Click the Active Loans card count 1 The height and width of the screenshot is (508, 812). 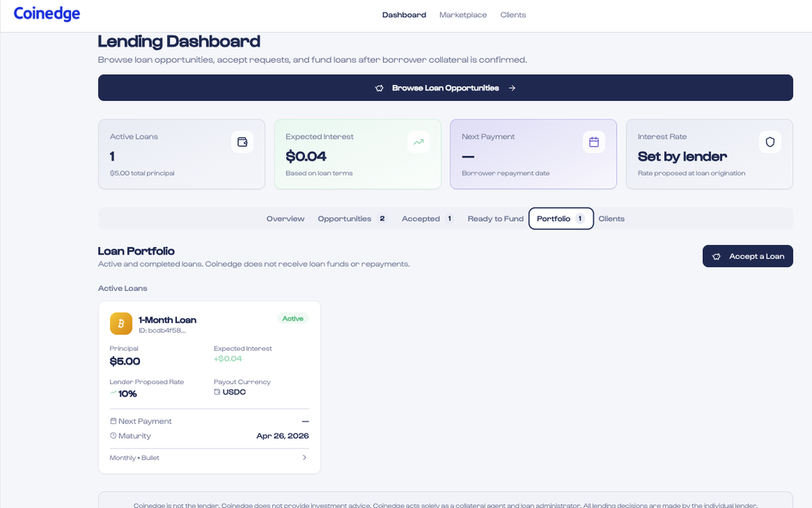point(112,156)
